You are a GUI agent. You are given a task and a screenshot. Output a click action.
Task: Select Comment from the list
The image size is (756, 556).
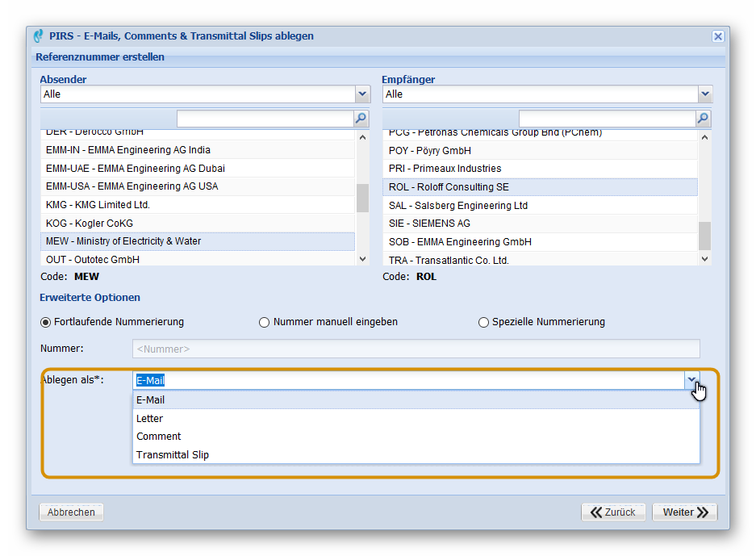[159, 437]
